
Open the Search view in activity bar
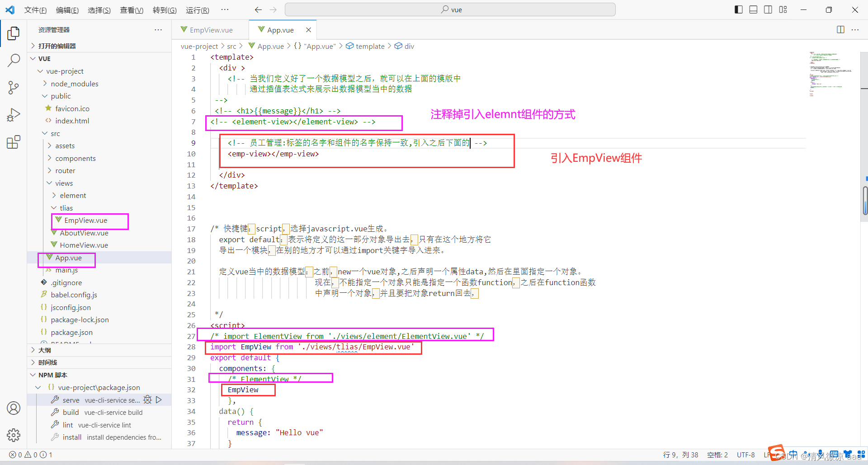tap(14, 60)
